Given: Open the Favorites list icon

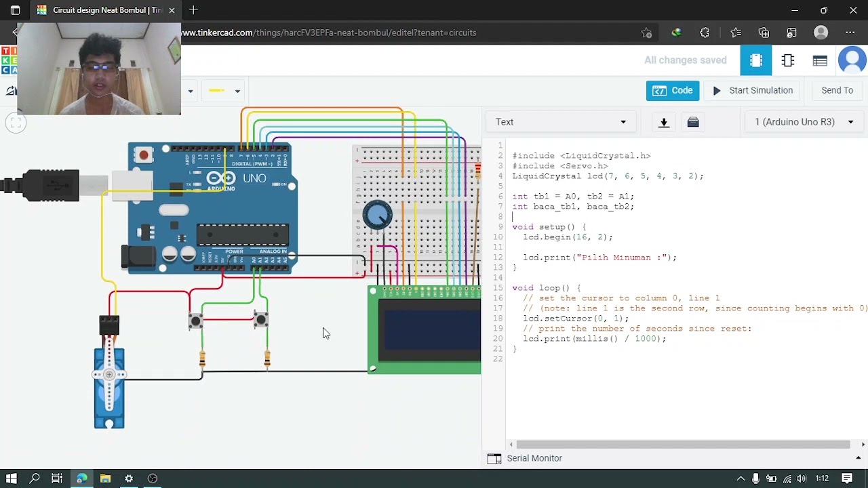Looking at the screenshot, I should 736,33.
